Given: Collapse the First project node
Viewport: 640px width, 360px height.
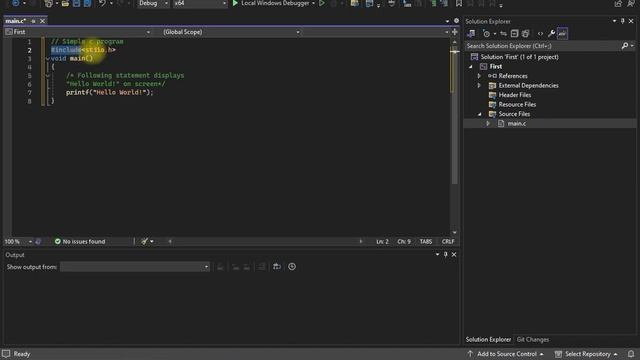Looking at the screenshot, I should point(471,67).
